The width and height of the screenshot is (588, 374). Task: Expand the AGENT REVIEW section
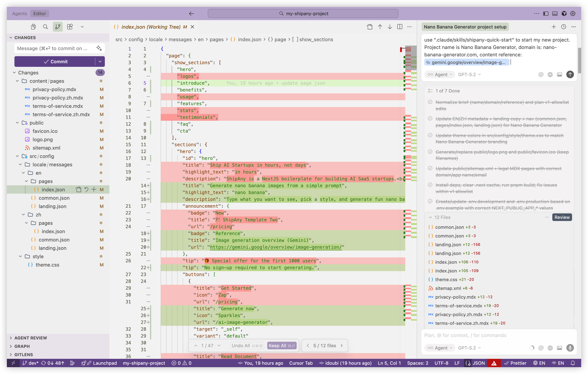pos(31,338)
